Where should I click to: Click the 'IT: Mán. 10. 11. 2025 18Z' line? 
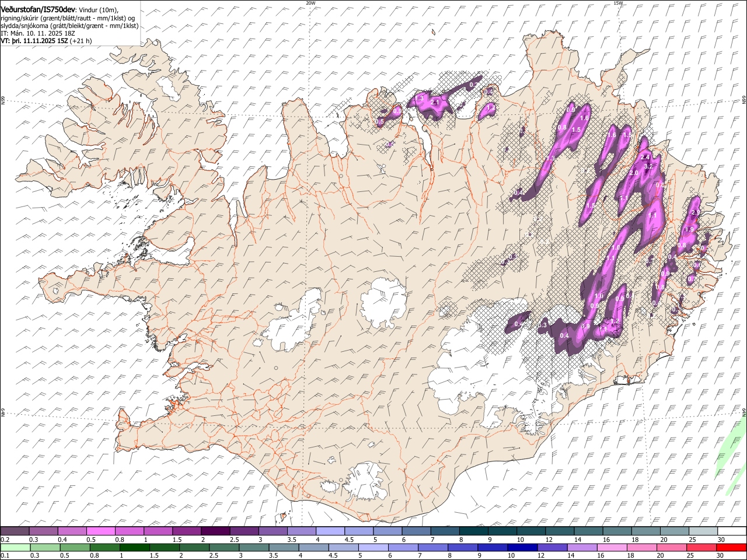[38, 33]
